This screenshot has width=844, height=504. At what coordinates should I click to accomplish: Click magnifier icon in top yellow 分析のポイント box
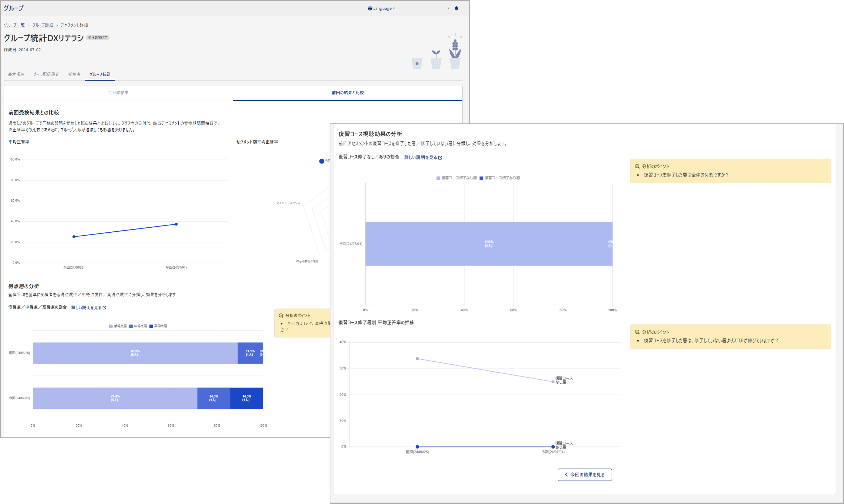637,166
